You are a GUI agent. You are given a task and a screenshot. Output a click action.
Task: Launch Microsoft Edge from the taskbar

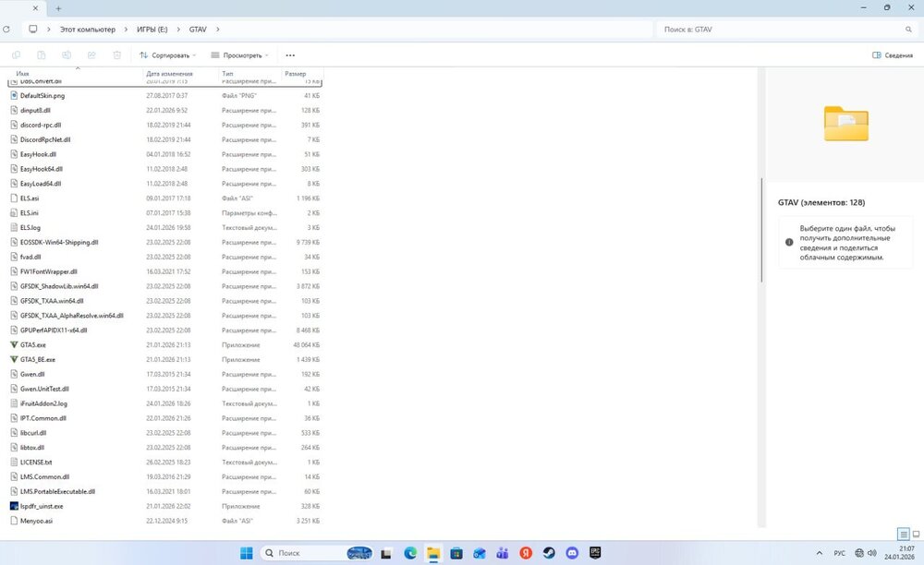(409, 554)
